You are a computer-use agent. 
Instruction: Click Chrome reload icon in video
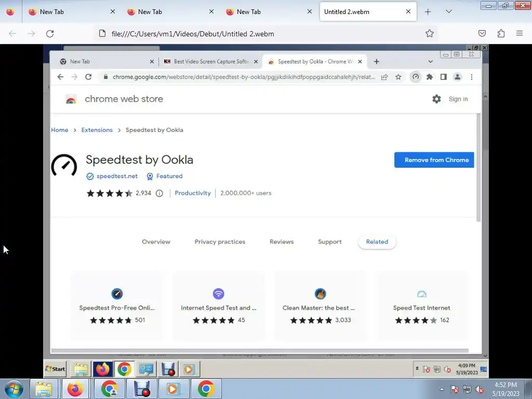[x=88, y=77]
